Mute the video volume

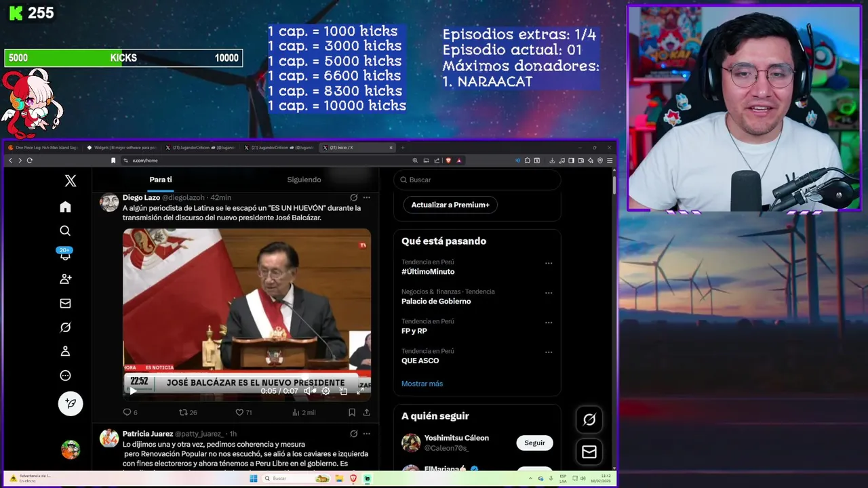click(308, 390)
